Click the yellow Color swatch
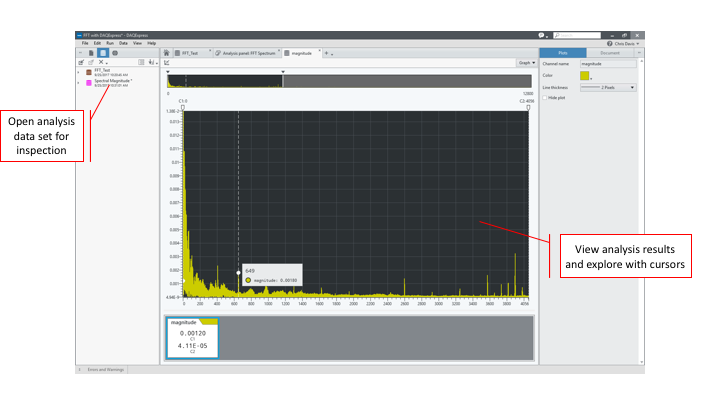720x405 pixels. (x=585, y=75)
